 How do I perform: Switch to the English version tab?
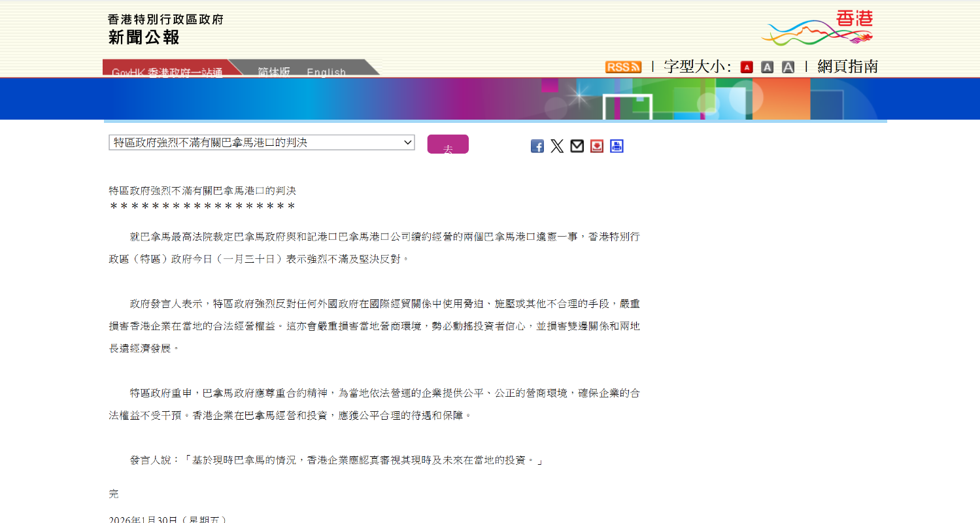(326, 71)
